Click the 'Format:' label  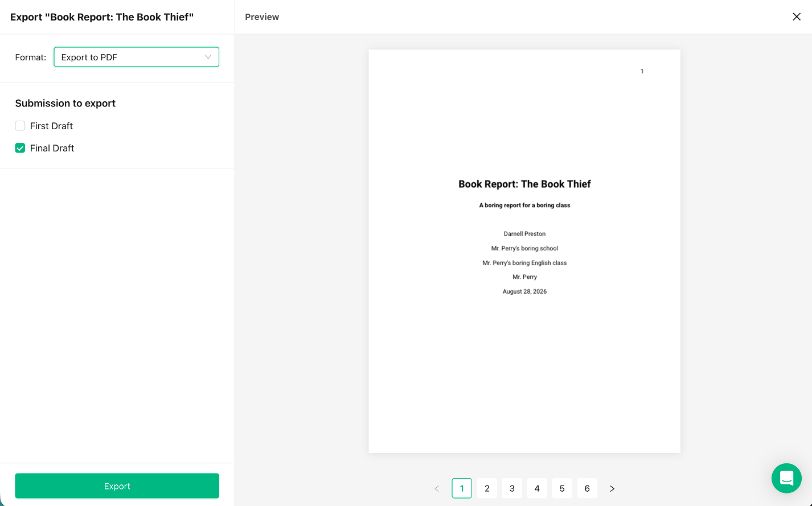tap(31, 57)
